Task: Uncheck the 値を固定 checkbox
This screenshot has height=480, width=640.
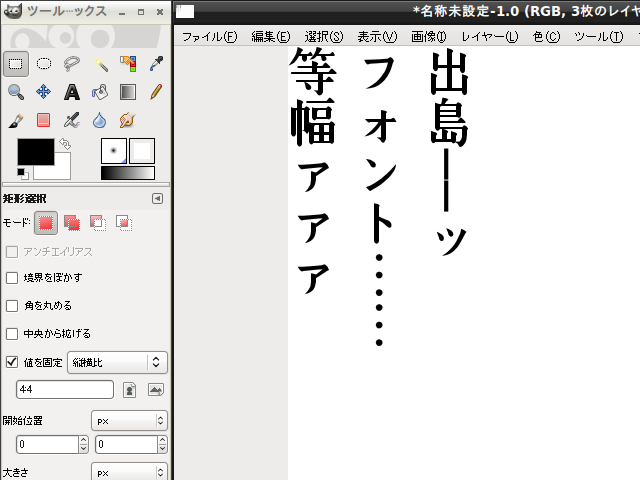Action: click(x=12, y=362)
